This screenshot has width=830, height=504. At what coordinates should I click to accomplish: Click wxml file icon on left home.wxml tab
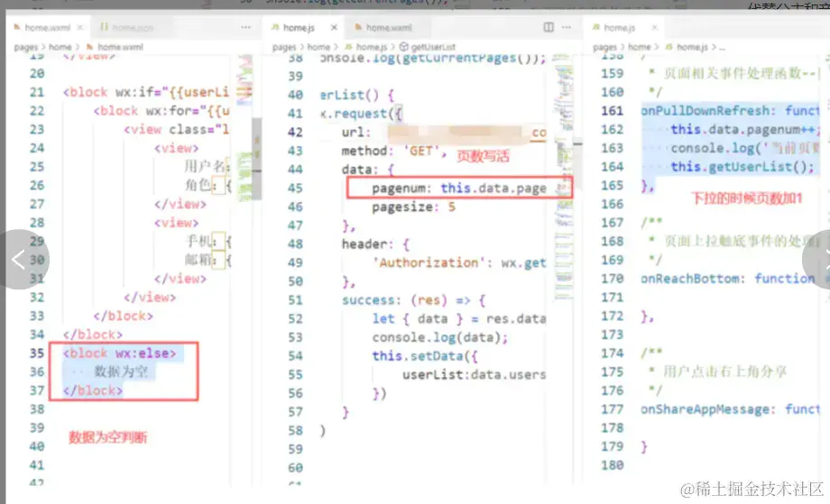(17, 27)
